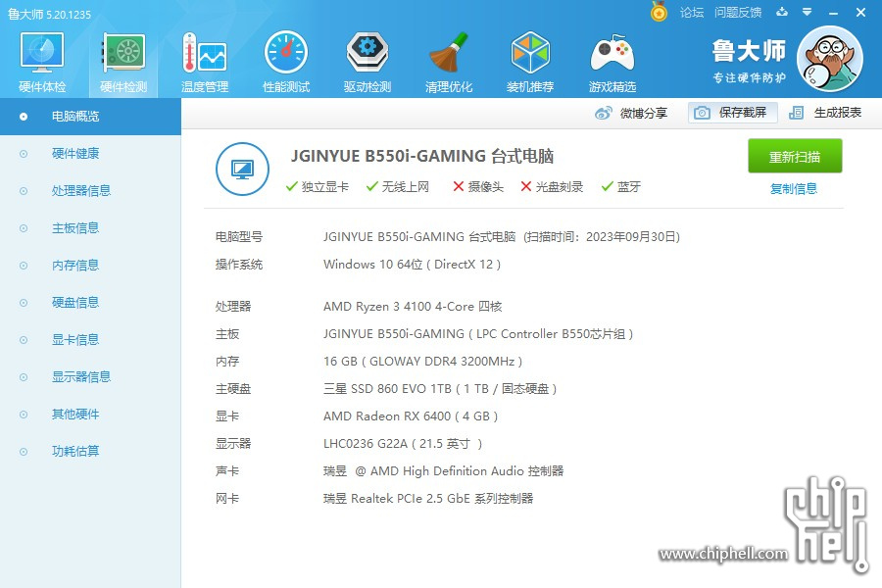Image resolution: width=882 pixels, height=588 pixels.
Task: Click the camera icon for 保存截屏
Action: [702, 113]
